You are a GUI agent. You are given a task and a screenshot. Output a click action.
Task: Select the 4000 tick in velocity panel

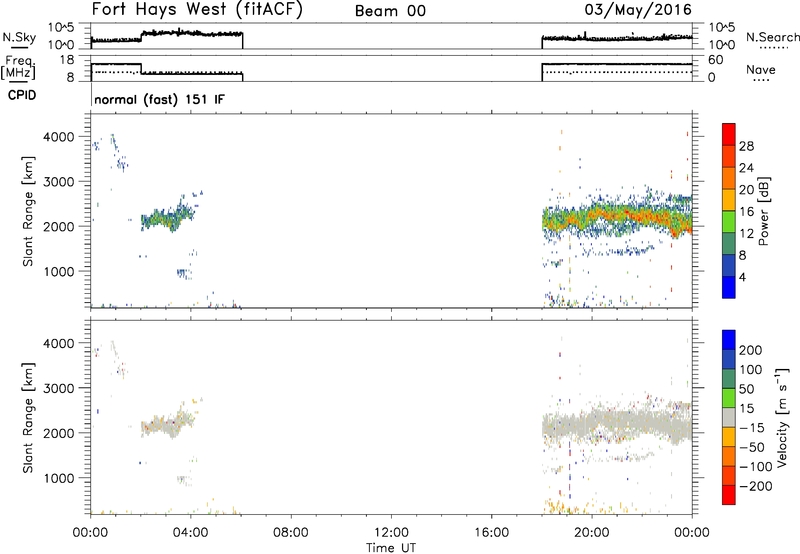tap(59, 343)
